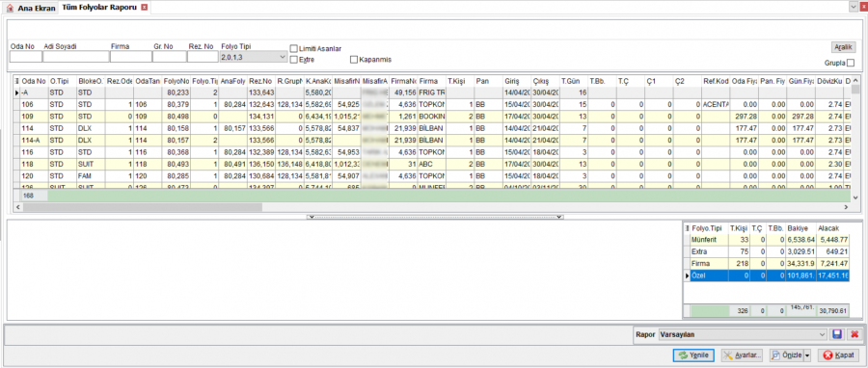Image resolution: width=868 pixels, height=368 pixels.
Task: Expand the Önizle button arrow menu
Action: click(807, 355)
